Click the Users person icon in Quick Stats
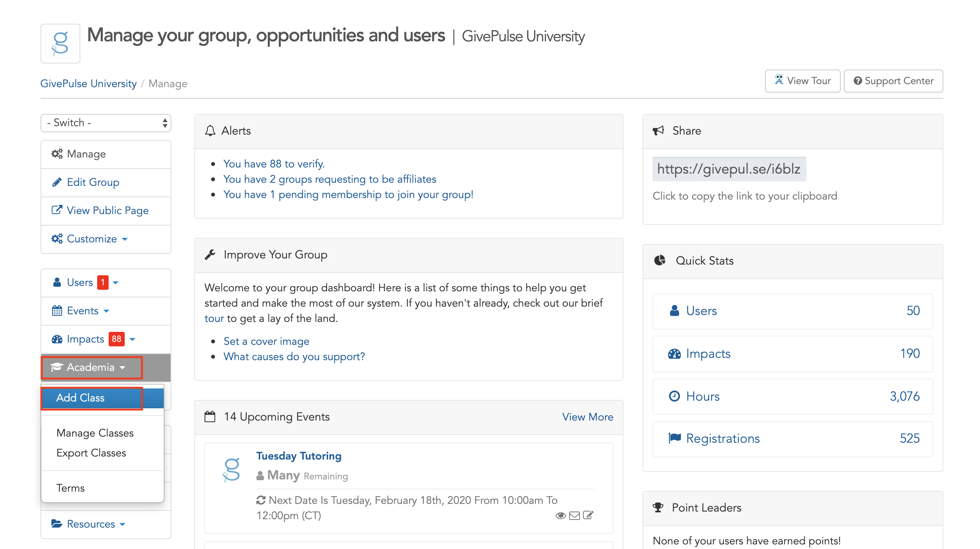 tap(674, 311)
